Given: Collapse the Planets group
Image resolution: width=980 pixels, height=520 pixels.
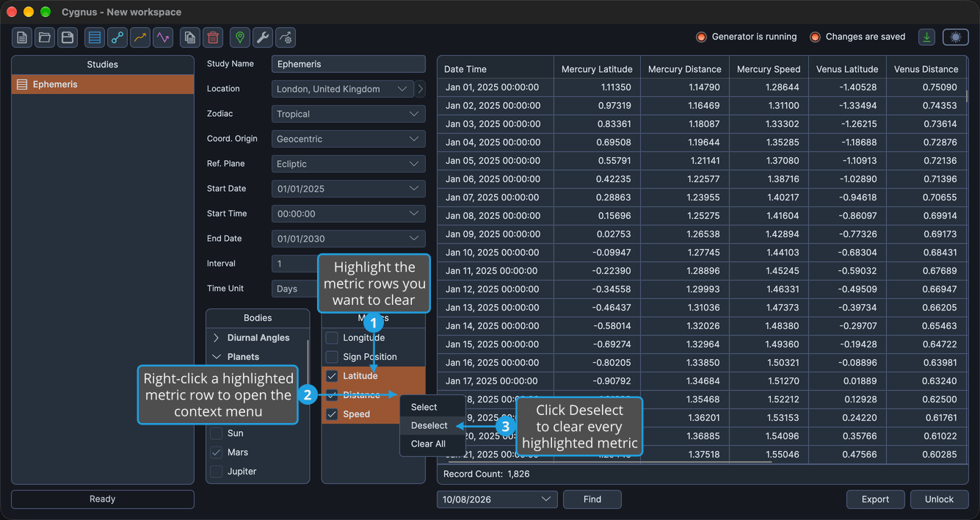Looking at the screenshot, I should [x=216, y=357].
